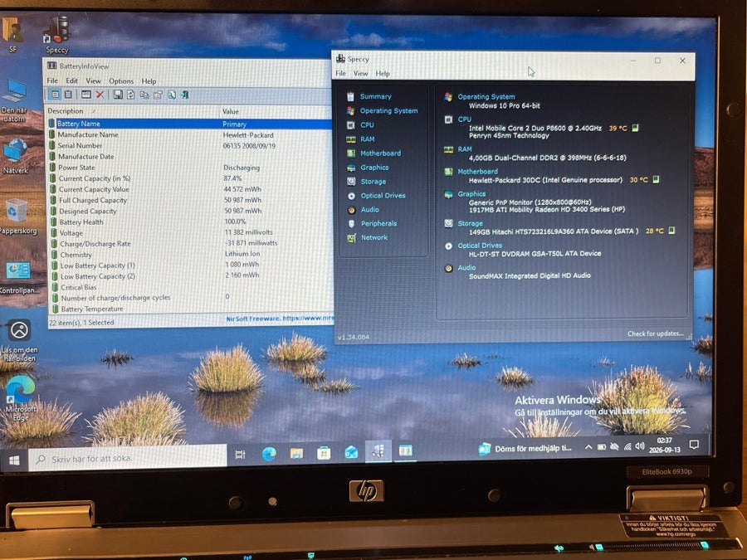Viewport: 747px width, 560px height.
Task: Click the Start button on the taskbar
Action: tap(14, 460)
